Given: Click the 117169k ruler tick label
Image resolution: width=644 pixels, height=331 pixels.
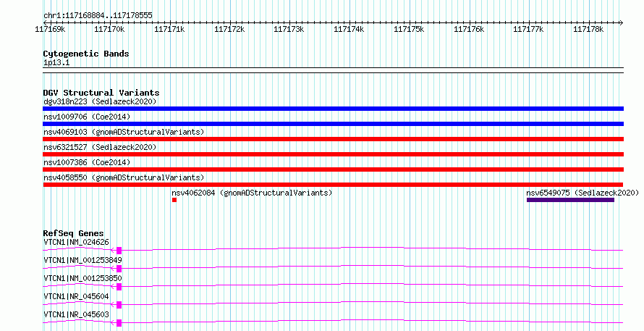Looking at the screenshot, I should point(50,29).
